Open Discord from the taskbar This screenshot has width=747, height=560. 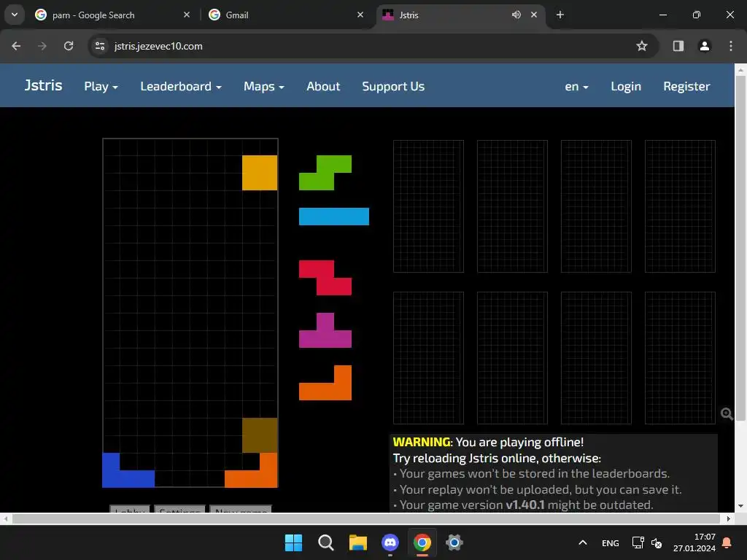[390, 542]
